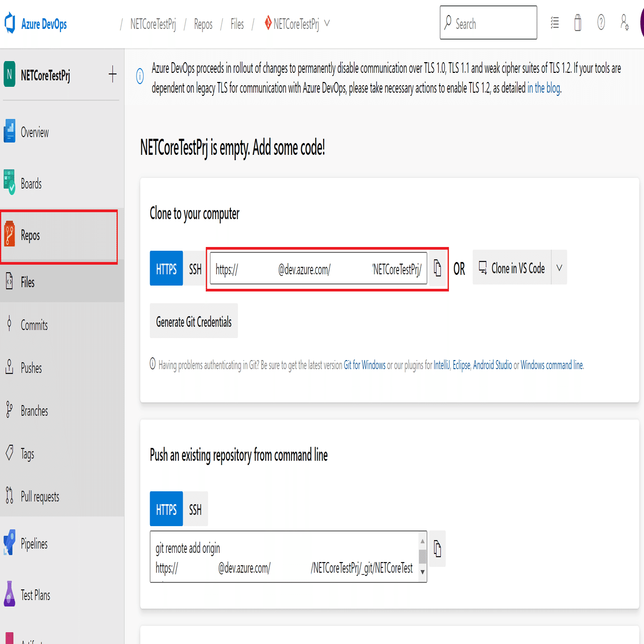The width and height of the screenshot is (644, 644).
Task: Click the Files icon in the sidebar
Action: pos(9,281)
